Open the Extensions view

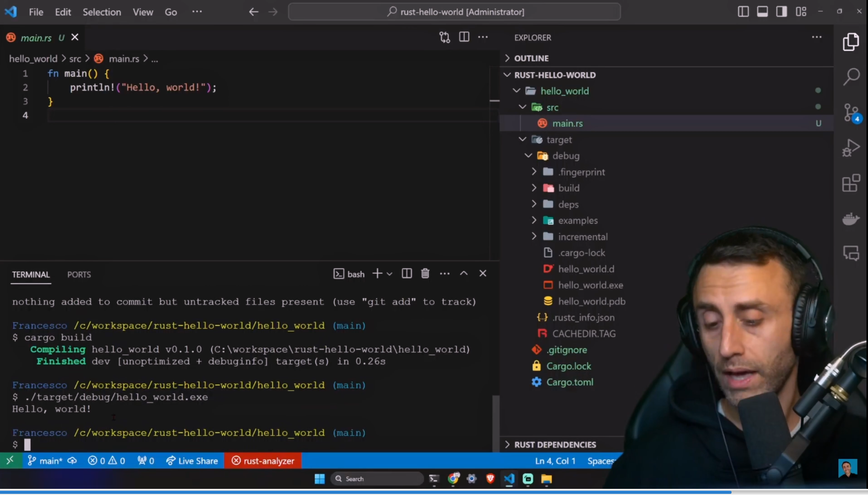(851, 183)
